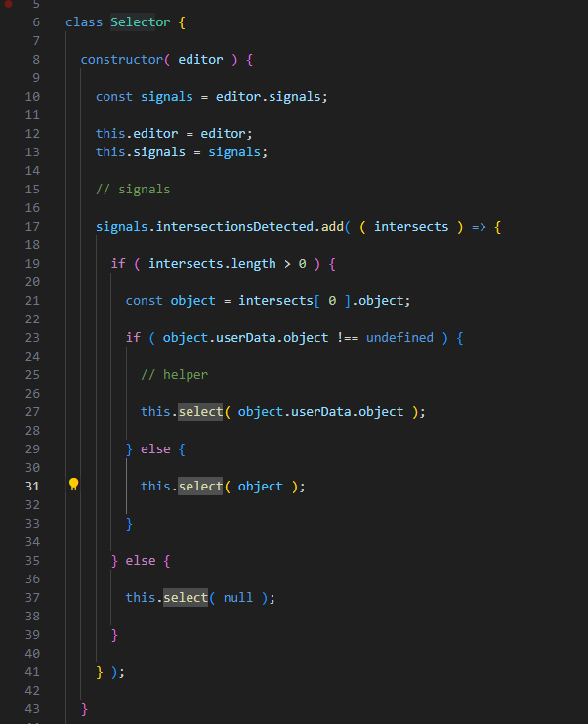This screenshot has height=724, width=588.
Task: Click the if keyword on line 19
Action: (x=118, y=264)
